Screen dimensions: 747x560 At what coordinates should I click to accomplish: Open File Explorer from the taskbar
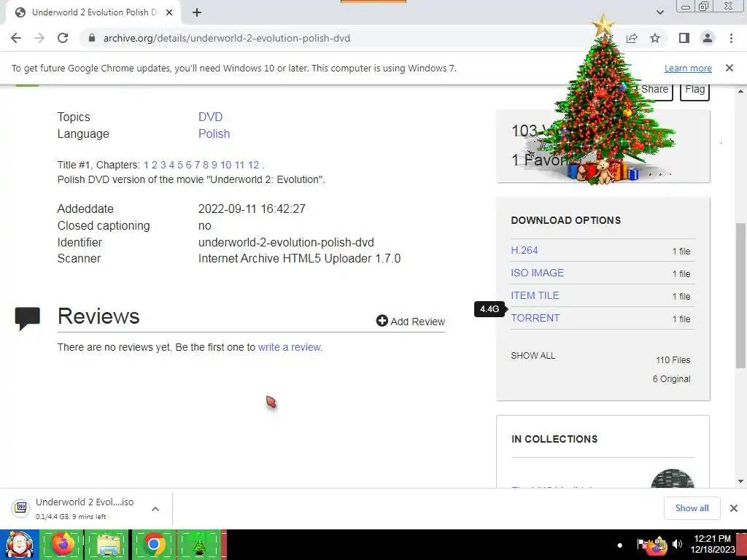pos(108,545)
